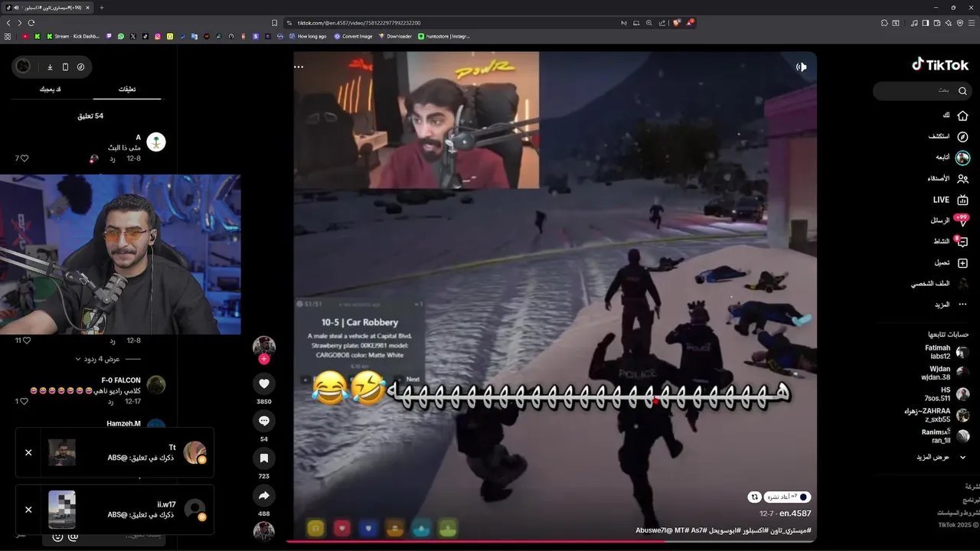
Task: Insert emoji with smiley icon in comment box
Action: (x=57, y=537)
